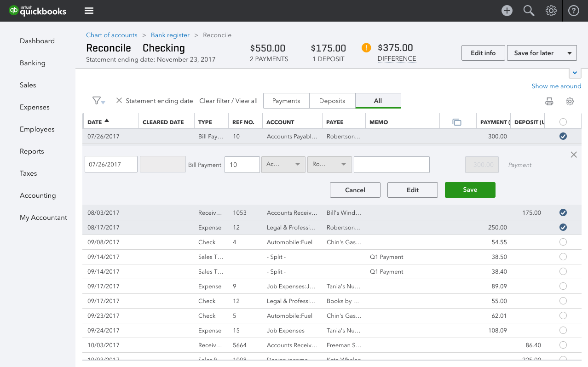Sort by the DATE column arrow
The image size is (588, 367).
tap(107, 120)
